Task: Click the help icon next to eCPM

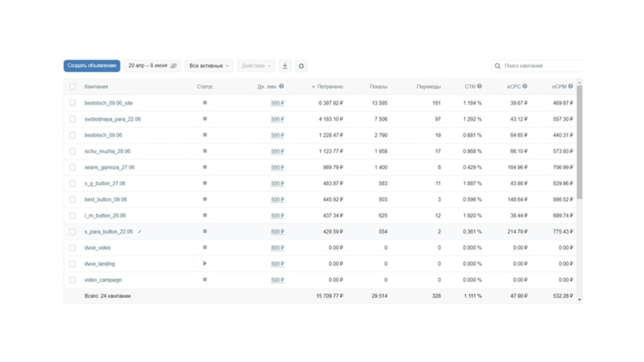Action: [570, 86]
